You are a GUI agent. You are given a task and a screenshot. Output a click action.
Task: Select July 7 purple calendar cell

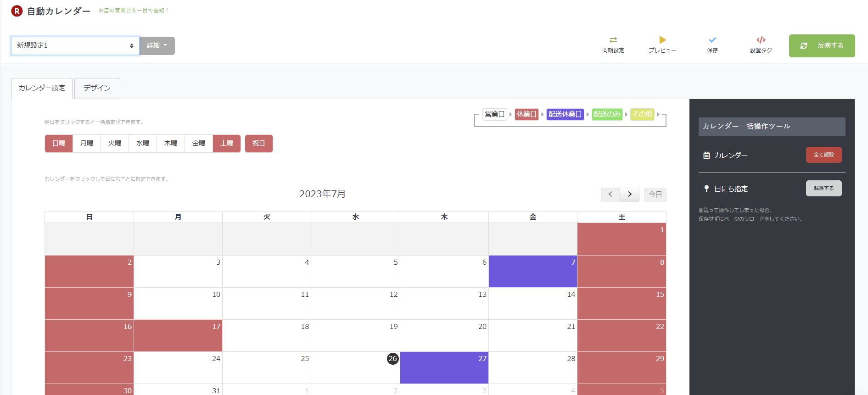(x=533, y=272)
